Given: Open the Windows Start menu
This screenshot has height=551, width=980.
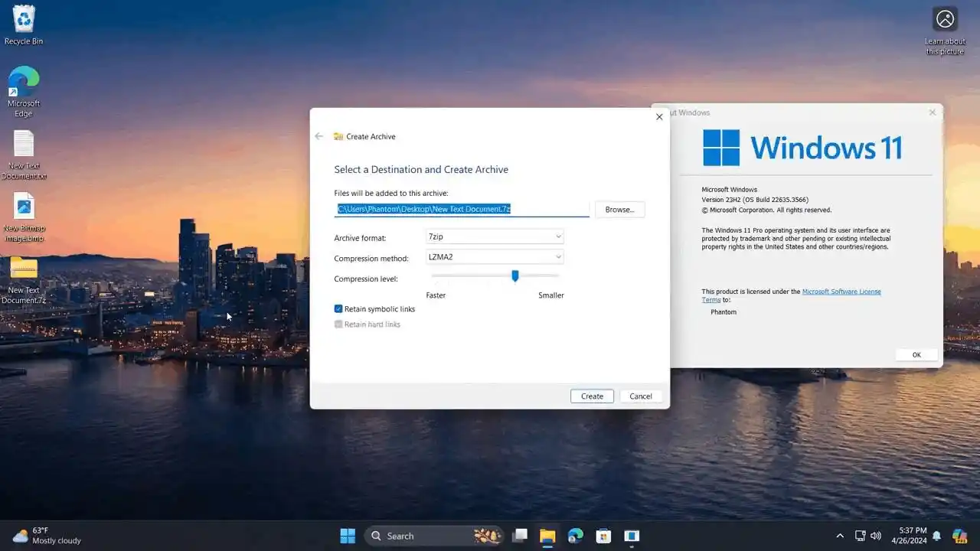Looking at the screenshot, I should coord(348,536).
